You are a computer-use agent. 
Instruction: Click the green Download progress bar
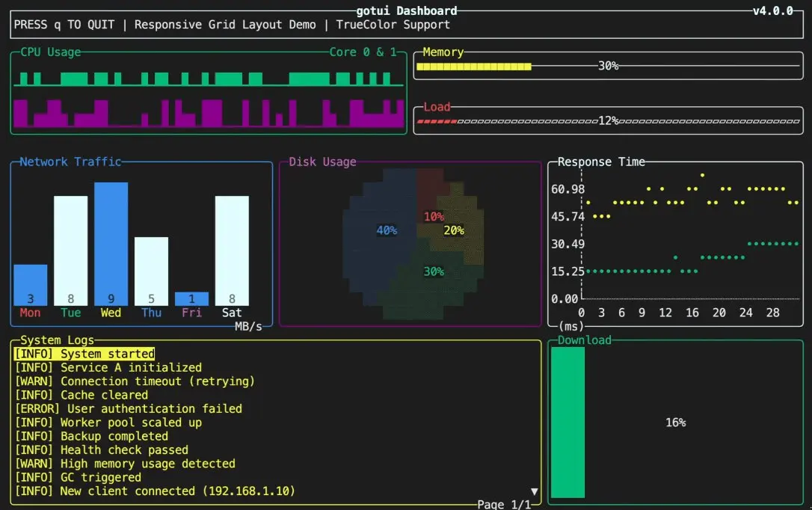click(568, 422)
